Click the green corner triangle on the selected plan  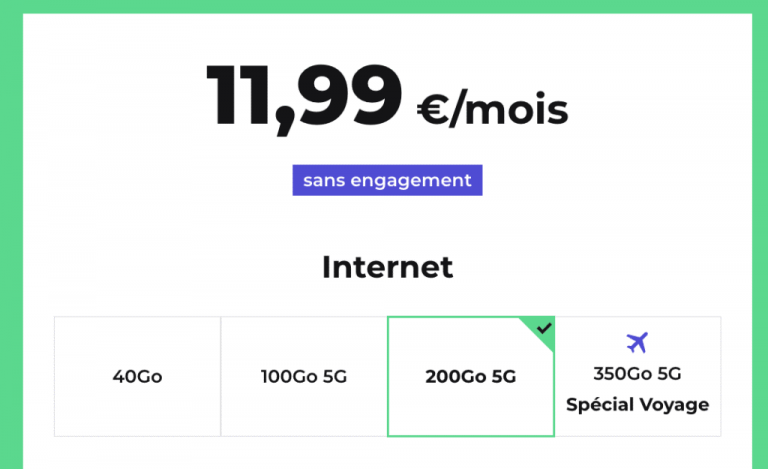(541, 330)
